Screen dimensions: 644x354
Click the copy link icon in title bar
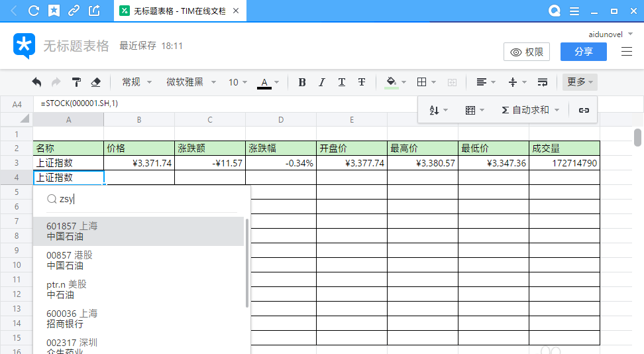74,11
